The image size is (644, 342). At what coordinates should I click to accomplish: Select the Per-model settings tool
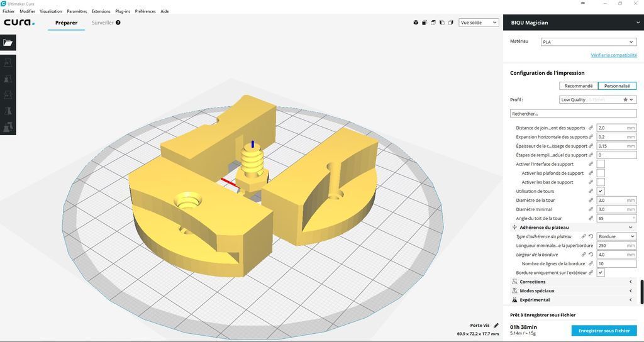8,127
